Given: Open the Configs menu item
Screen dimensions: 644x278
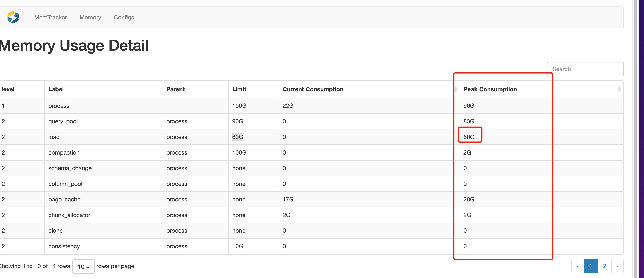Looking at the screenshot, I should (x=124, y=17).
